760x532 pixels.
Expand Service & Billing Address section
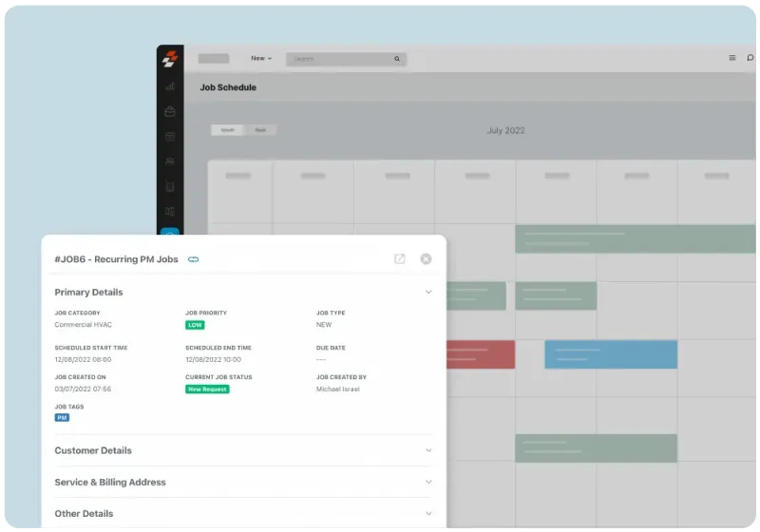pyautogui.click(x=428, y=482)
